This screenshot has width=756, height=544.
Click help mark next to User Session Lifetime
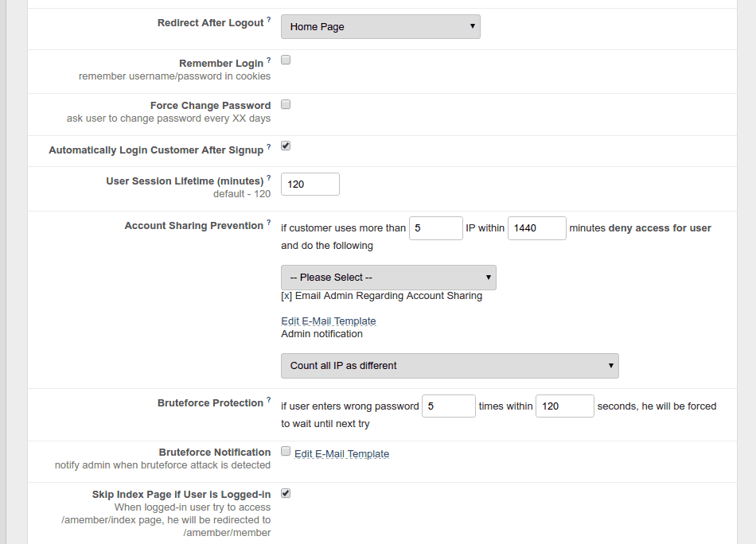268,178
